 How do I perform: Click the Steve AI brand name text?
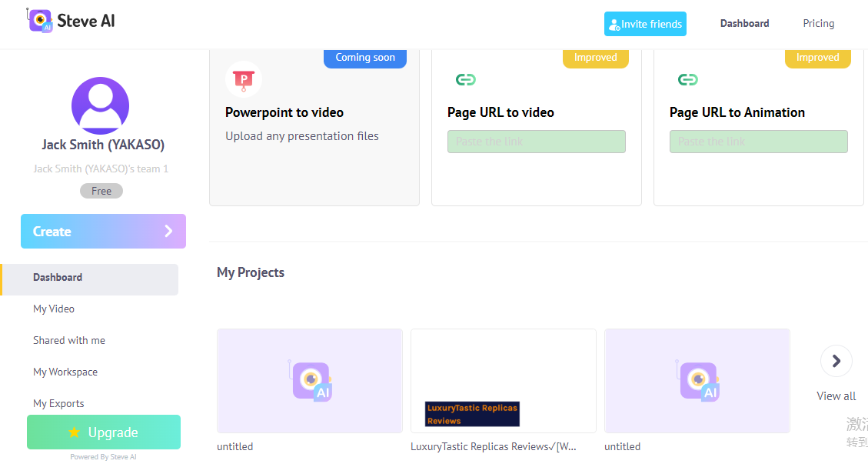(x=86, y=21)
